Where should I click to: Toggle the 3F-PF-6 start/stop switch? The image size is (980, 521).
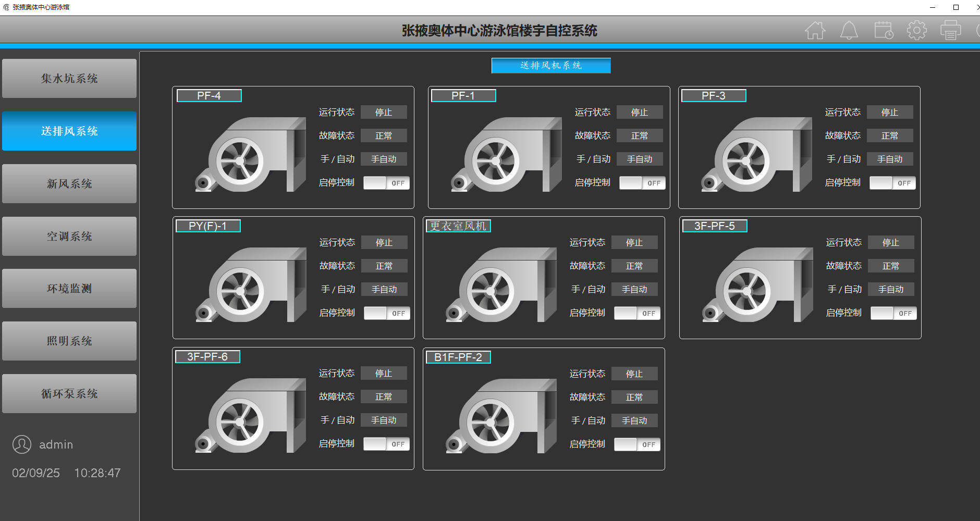386,444
